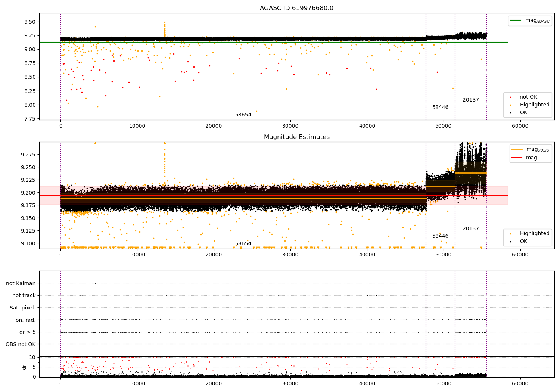The height and width of the screenshot is (392, 560).
Task: Click the 7.75 y-axis tick of top plot
Action: 29,119
